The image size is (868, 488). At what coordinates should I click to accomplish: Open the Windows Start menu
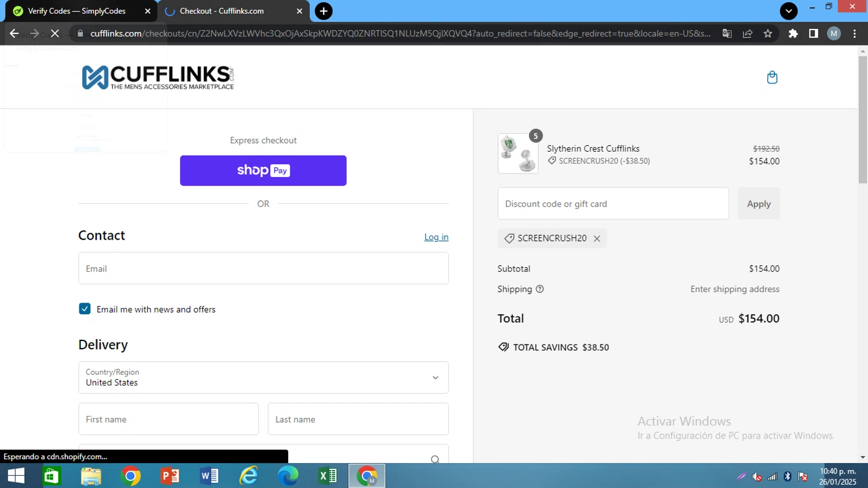(16, 476)
